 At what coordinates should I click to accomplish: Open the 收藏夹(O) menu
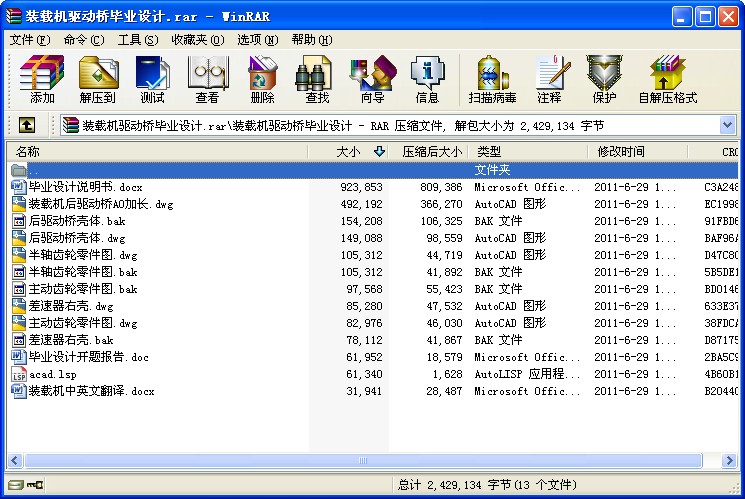[198, 40]
